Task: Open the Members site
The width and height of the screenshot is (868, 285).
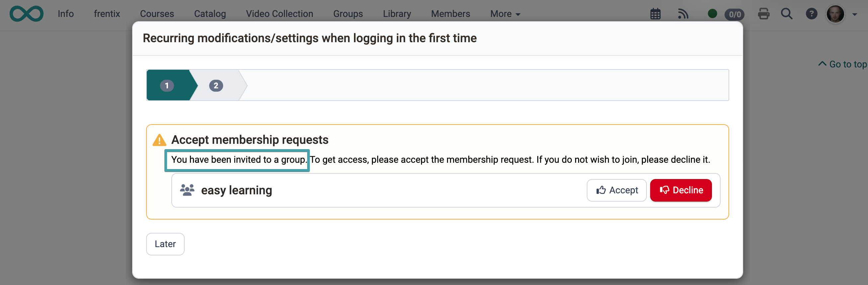Action: pyautogui.click(x=451, y=14)
